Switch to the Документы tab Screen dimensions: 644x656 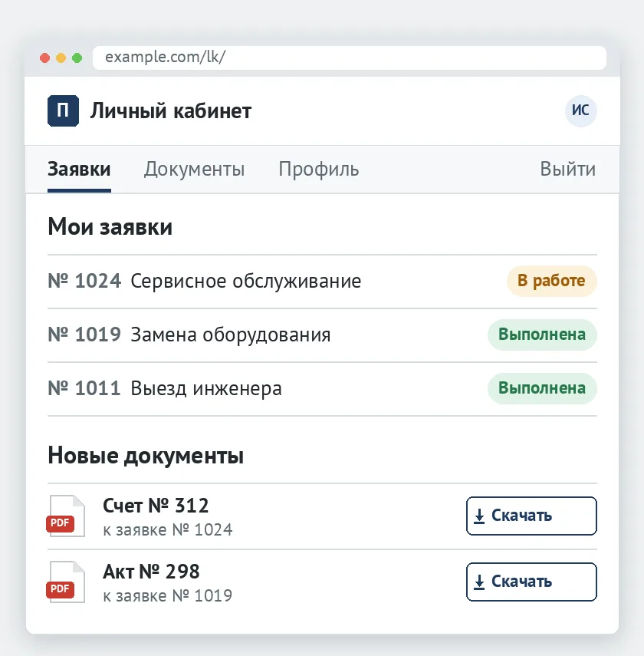click(195, 170)
